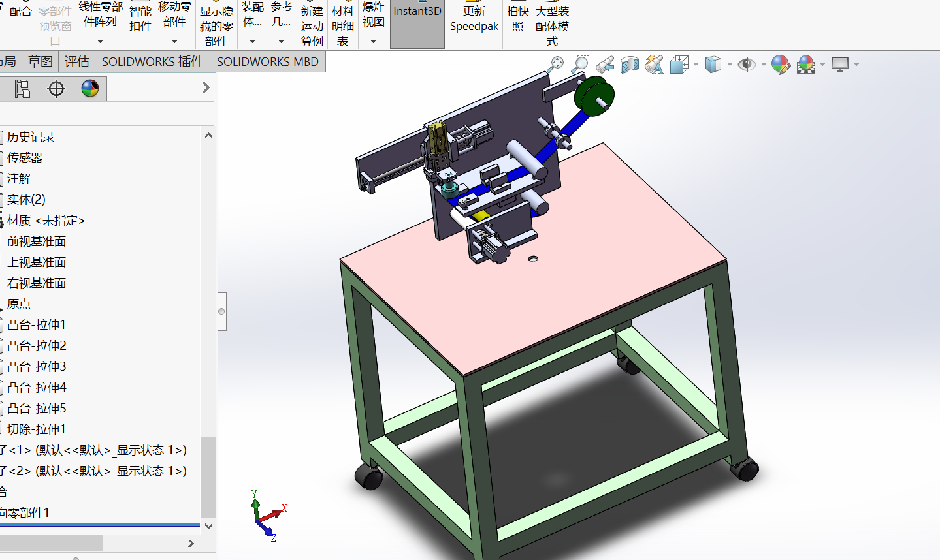Click the 拍快照 snapshot button
This screenshot has height=560, width=940.
point(518,18)
